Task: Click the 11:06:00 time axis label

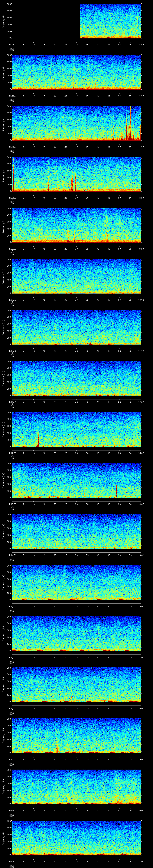Action: (x=12, y=147)
